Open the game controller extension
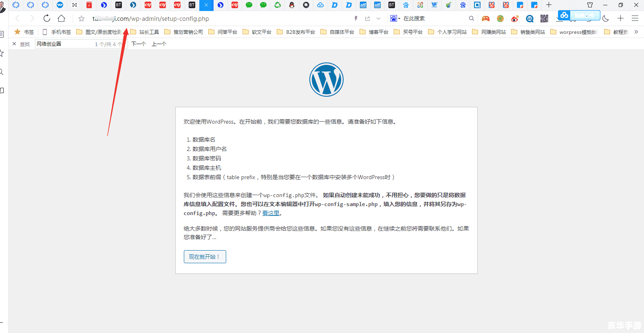Viewport: 644px width, 333px height. 486,18
